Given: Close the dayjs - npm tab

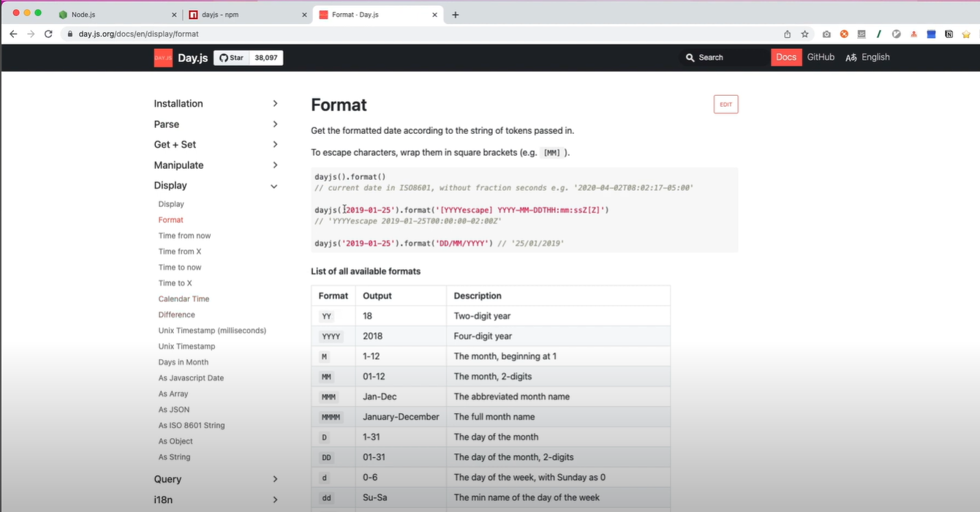Looking at the screenshot, I should (x=304, y=15).
